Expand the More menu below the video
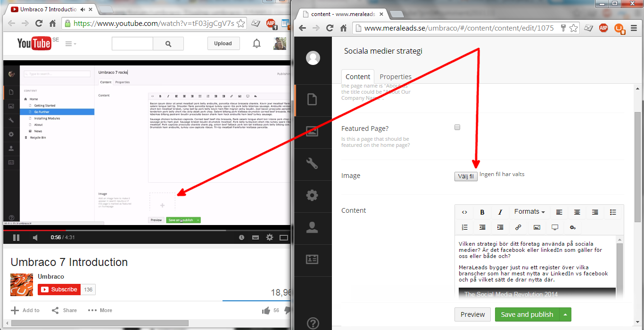Image resolution: width=644 pixels, height=330 pixels. (x=100, y=310)
